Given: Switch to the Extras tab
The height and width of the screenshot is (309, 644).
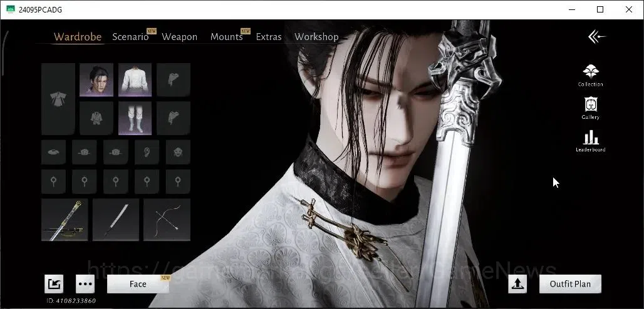Looking at the screenshot, I should (x=269, y=37).
